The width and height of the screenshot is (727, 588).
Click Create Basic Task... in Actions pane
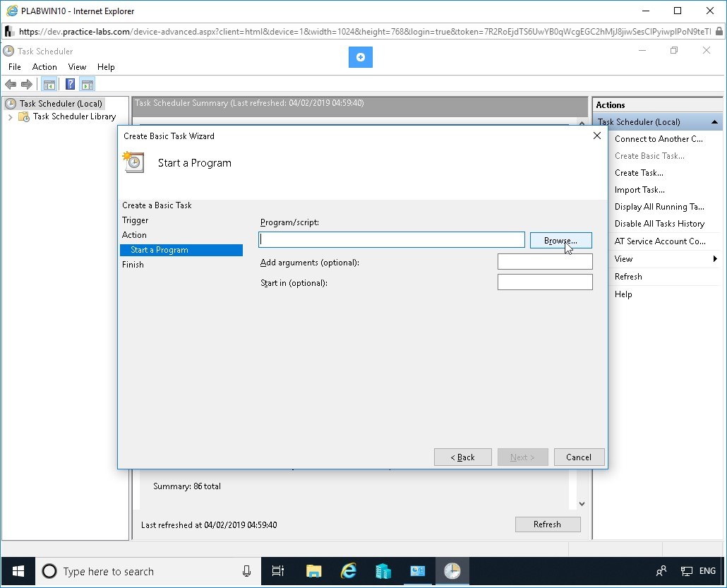(x=649, y=156)
